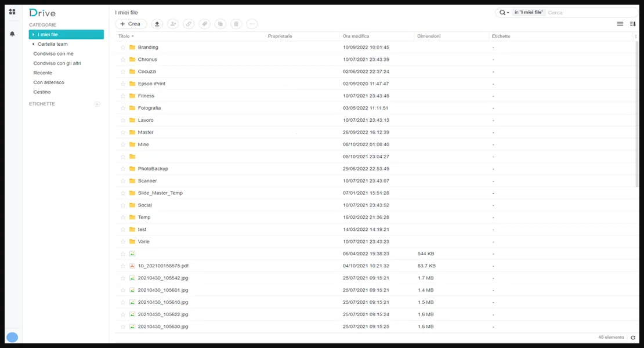
Task: Open the Cestino category
Action: pos(42,92)
